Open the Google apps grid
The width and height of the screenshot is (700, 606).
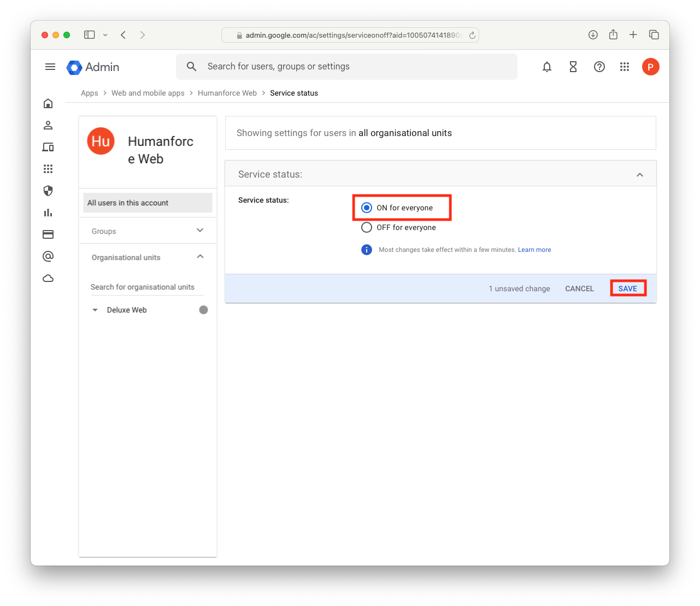coord(625,67)
